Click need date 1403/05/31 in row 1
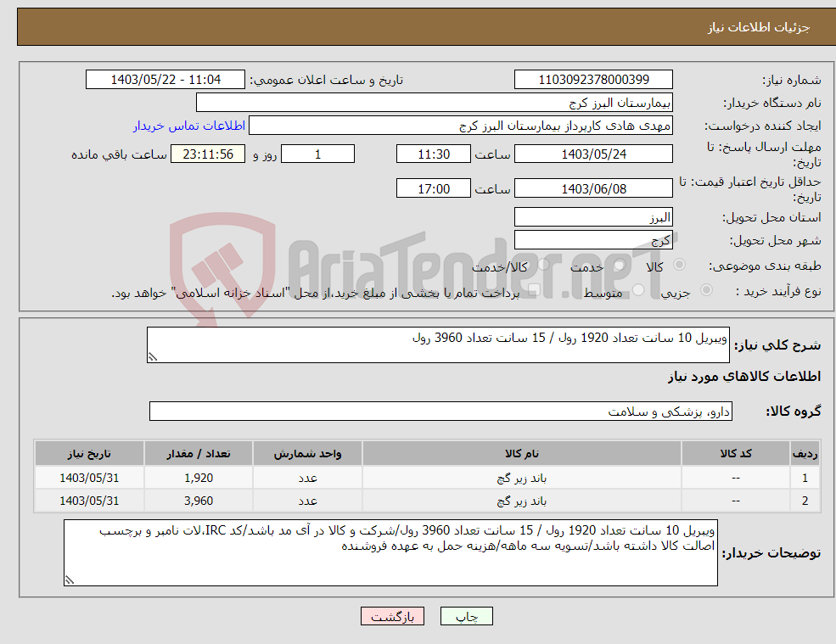 click(x=89, y=478)
